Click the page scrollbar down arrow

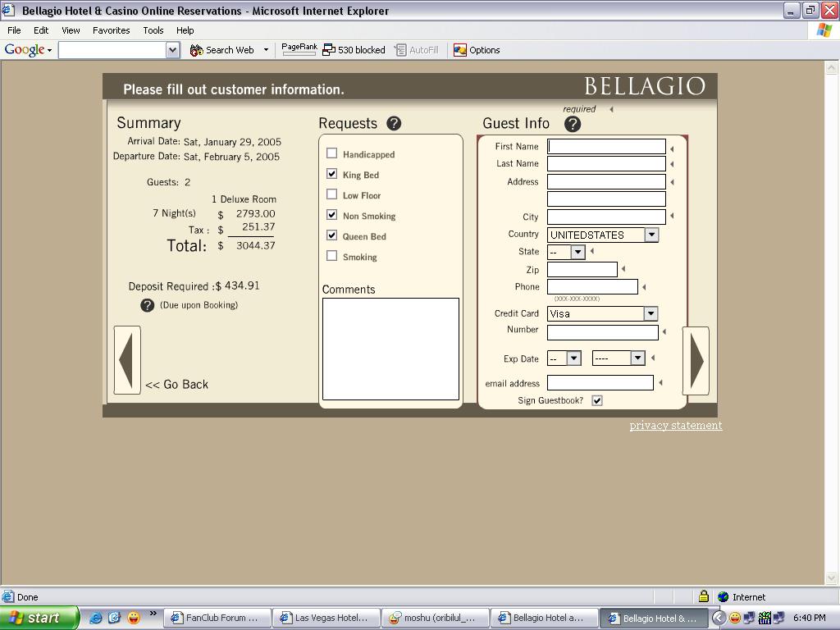coord(832,577)
